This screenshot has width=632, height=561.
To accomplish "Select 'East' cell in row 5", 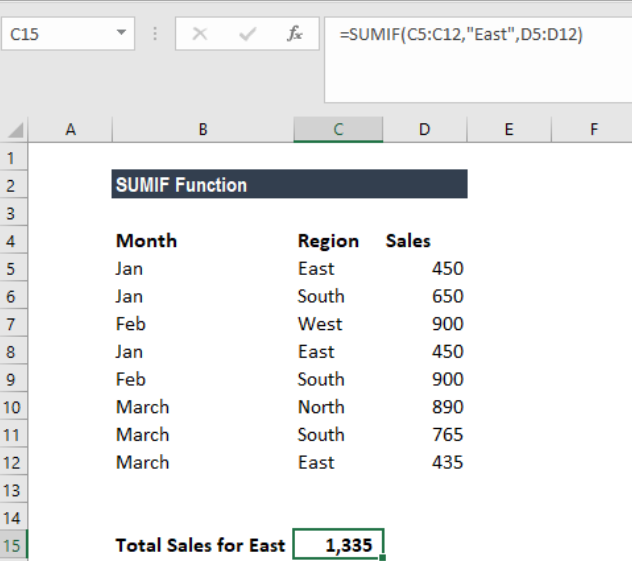I will click(x=338, y=268).
